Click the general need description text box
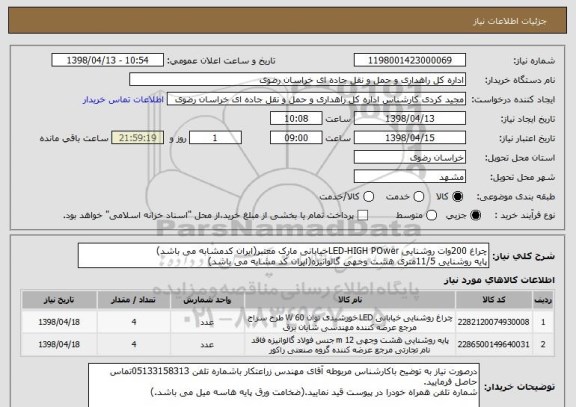The image size is (576, 407). [283, 256]
